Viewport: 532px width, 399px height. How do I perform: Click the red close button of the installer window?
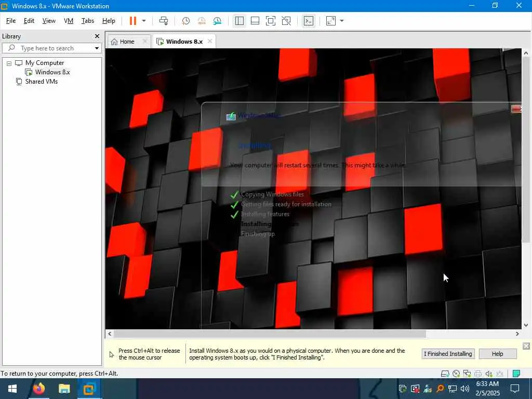516,109
